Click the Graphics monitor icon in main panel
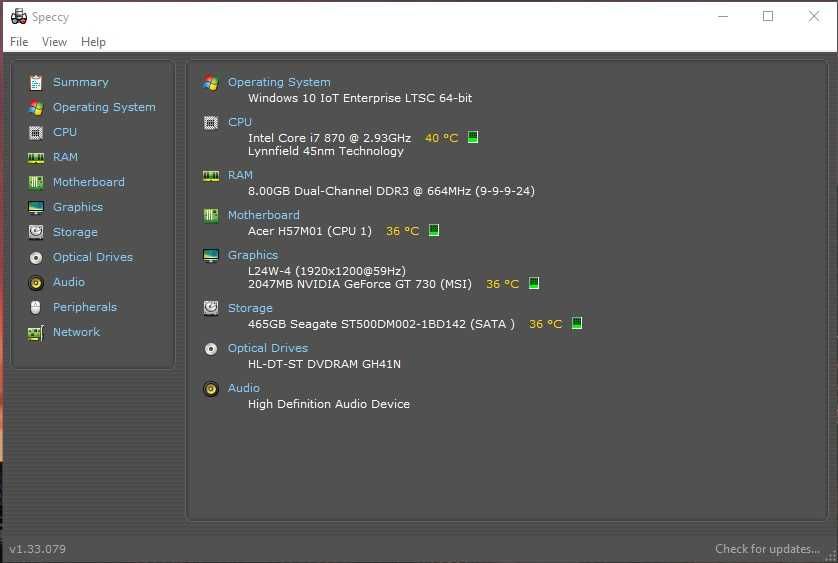Screen dimensions: 838x563 pos(211,256)
